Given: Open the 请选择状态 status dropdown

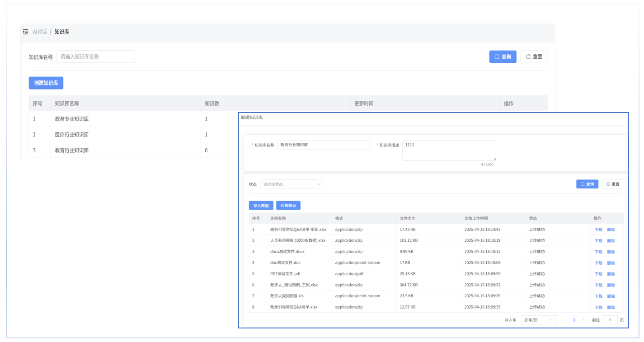Looking at the screenshot, I should 291,184.
